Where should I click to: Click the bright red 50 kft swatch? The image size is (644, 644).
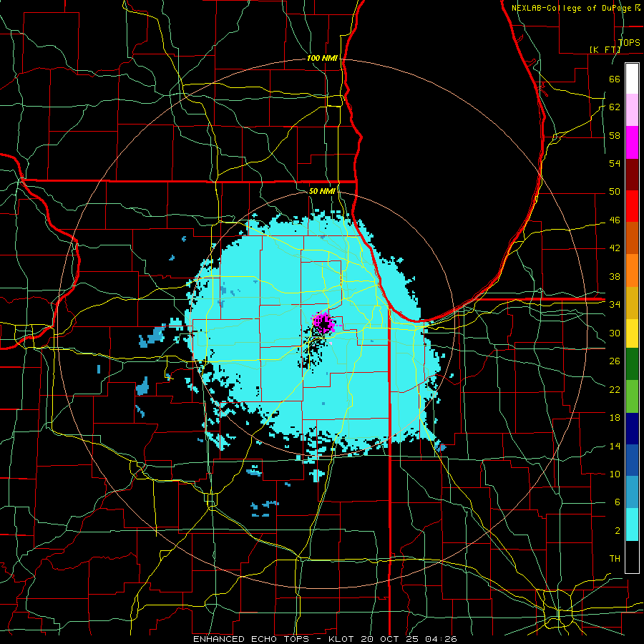click(632, 206)
